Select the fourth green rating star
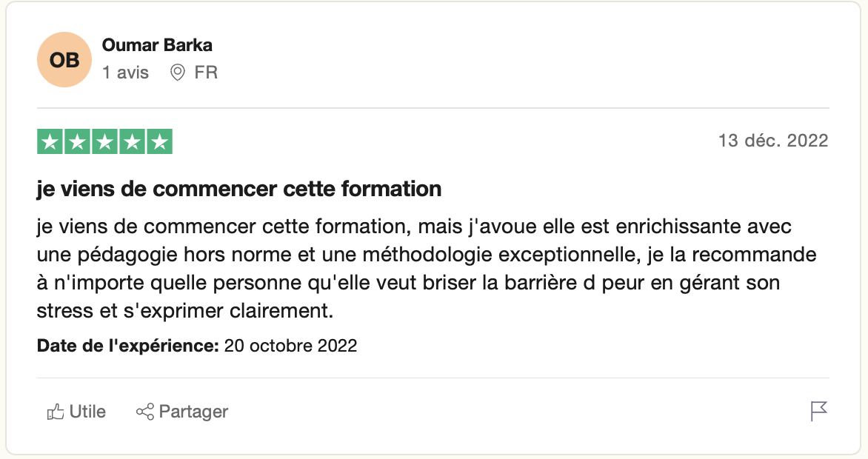Screen dimensions: 868x459 click(x=133, y=141)
